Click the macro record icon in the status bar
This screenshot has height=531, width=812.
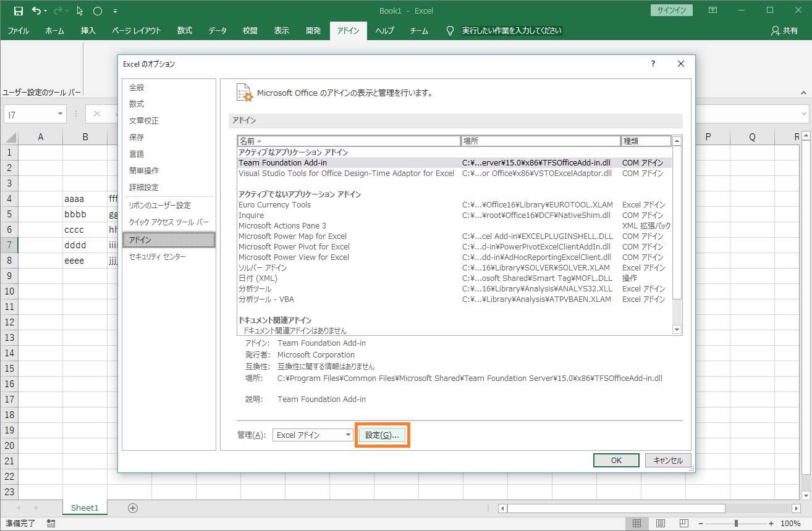click(51, 523)
